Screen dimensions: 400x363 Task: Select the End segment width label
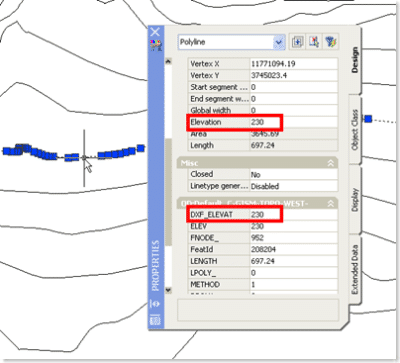219,99
